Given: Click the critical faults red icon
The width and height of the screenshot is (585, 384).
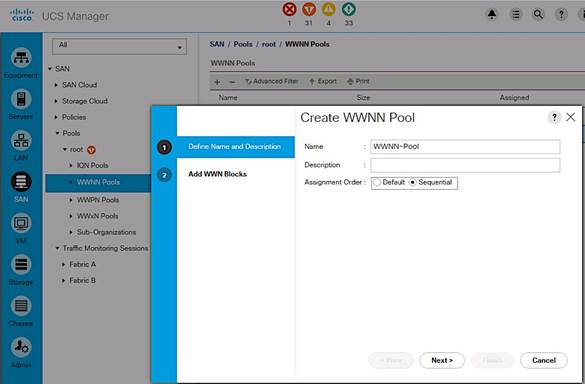Looking at the screenshot, I should pos(290,9).
